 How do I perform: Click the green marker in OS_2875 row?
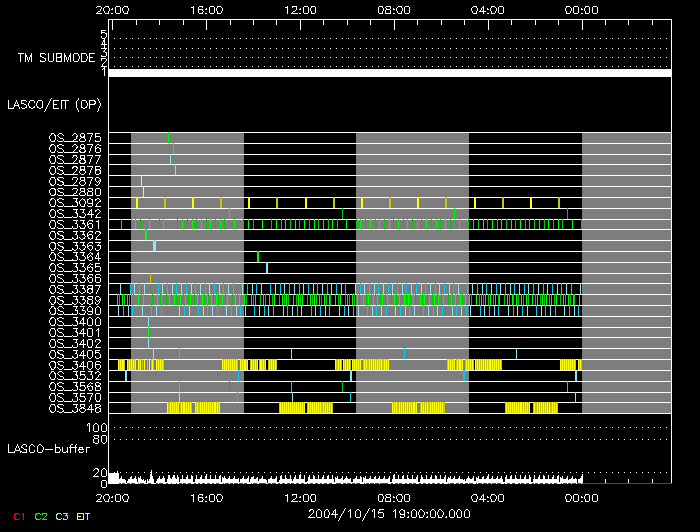tap(168, 137)
